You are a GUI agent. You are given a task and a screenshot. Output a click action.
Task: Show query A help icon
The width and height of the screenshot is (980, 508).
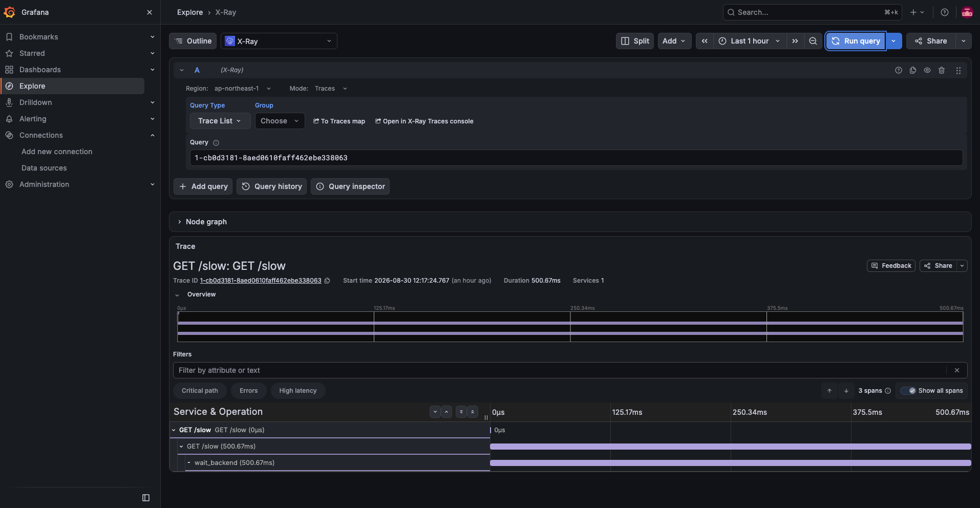point(899,70)
